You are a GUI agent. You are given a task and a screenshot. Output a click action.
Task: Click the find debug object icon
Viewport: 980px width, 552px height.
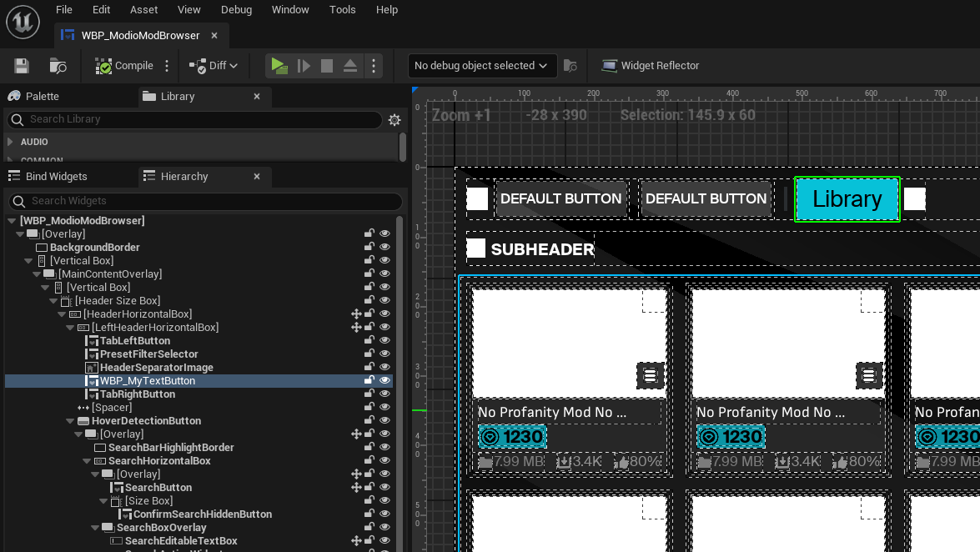(570, 66)
